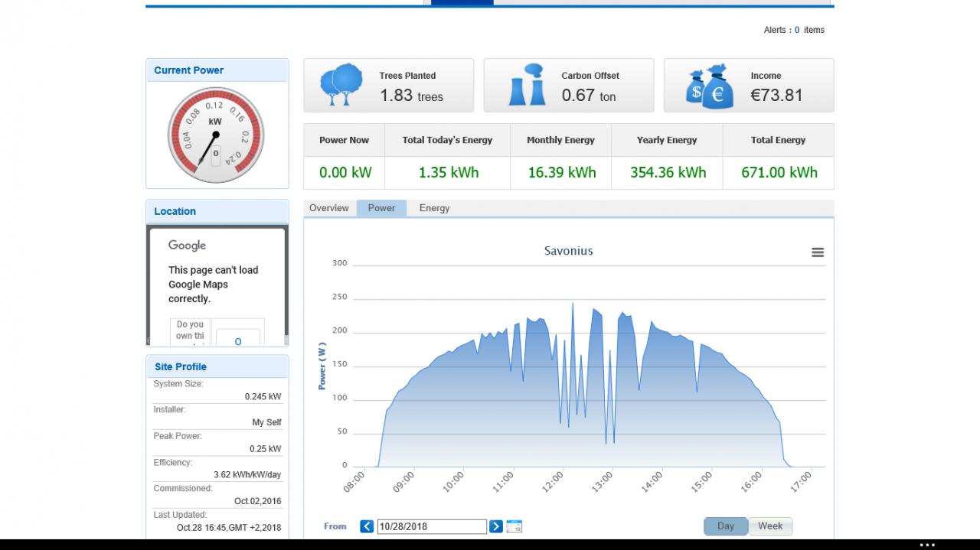Click the Power (W) axis label
Viewport: 980px width, 550px height.
[322, 366]
